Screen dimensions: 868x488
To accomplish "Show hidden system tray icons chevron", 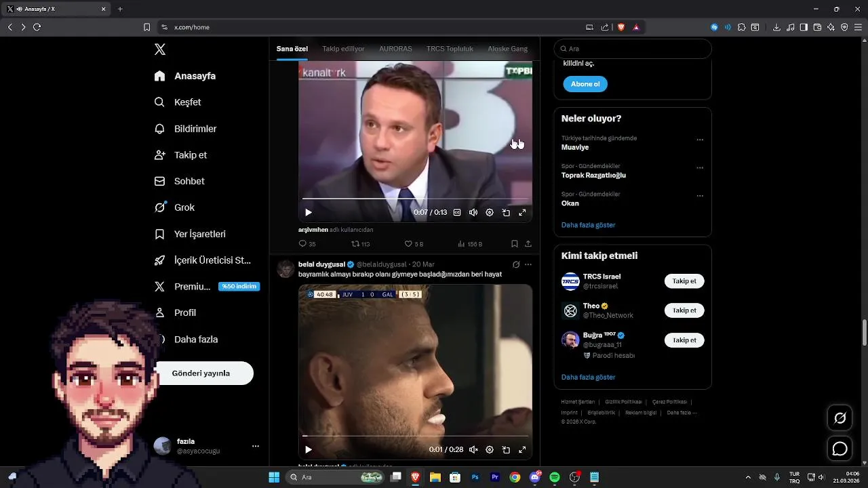I will [748, 477].
